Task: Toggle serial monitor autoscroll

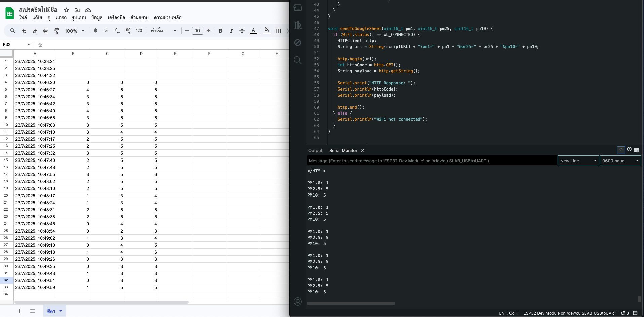Action: (x=621, y=150)
